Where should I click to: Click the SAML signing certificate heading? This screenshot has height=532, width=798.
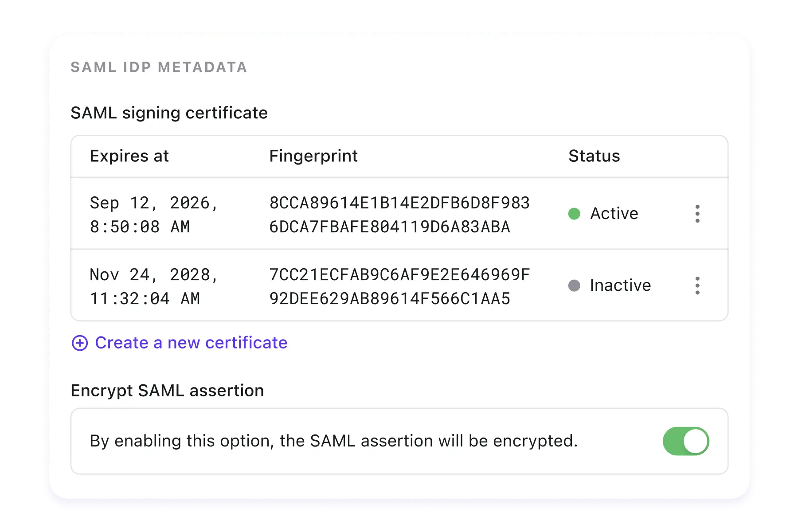tap(169, 113)
